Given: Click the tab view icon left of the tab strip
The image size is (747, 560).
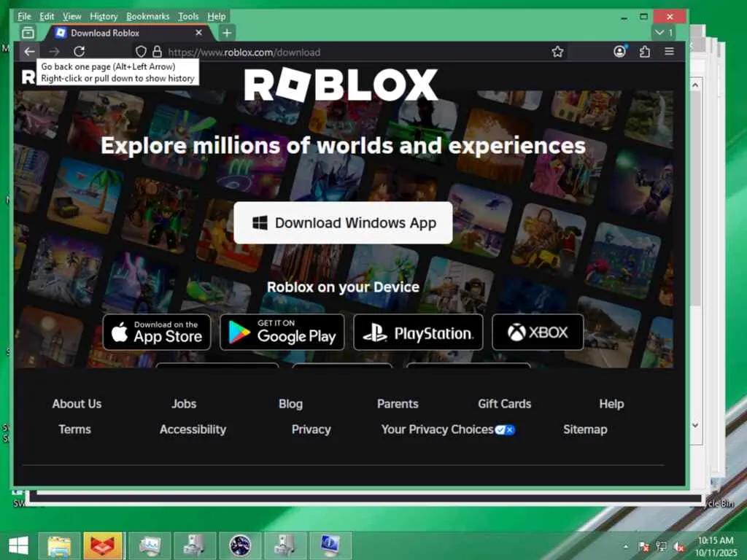Looking at the screenshot, I should tap(28, 33).
